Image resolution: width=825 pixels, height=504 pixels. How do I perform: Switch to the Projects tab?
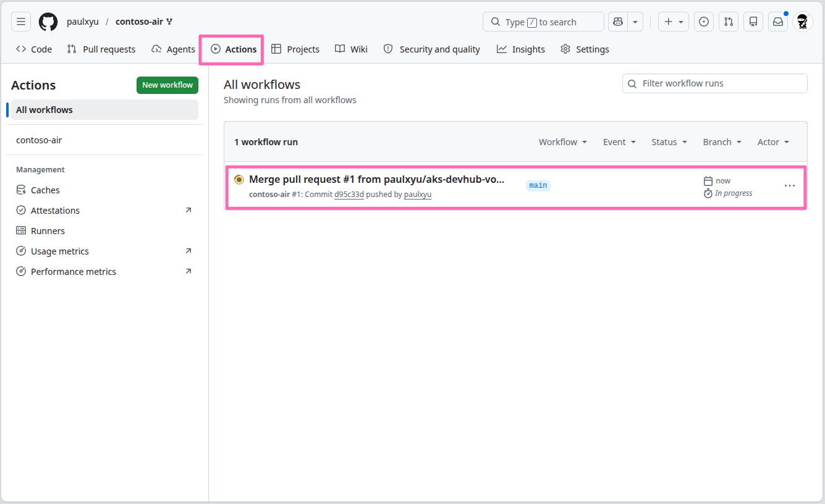(x=295, y=49)
